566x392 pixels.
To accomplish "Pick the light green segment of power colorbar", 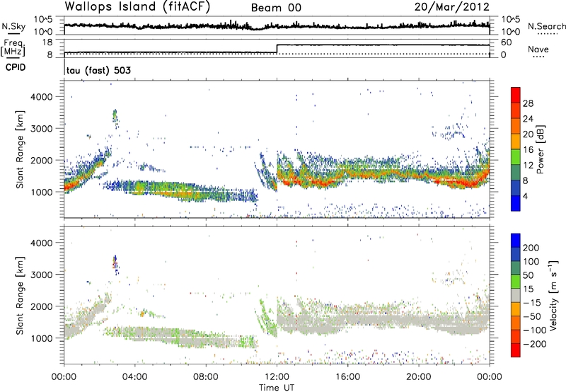I will tap(516, 157).
